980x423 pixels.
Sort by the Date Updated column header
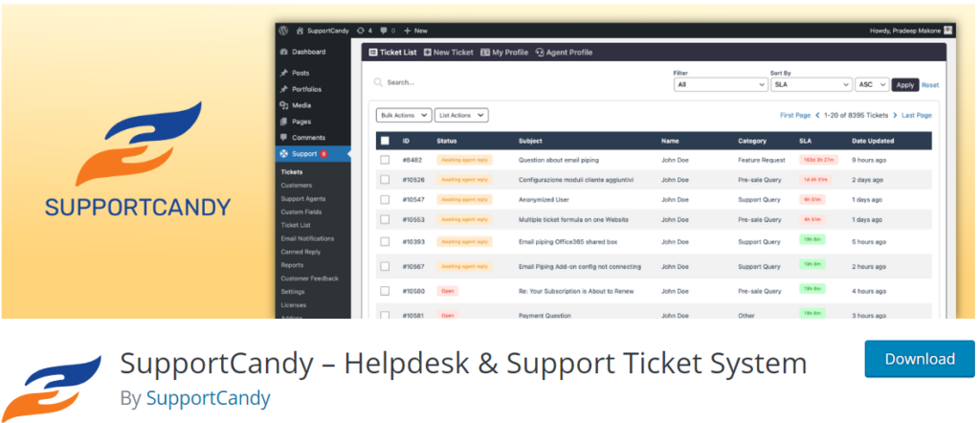click(x=873, y=141)
